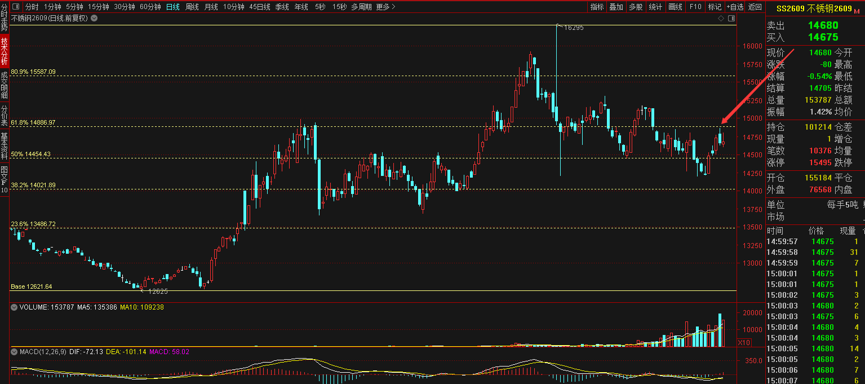The image size is (865, 384).
Task: Click the 买入 price 14675
Action: (823, 38)
